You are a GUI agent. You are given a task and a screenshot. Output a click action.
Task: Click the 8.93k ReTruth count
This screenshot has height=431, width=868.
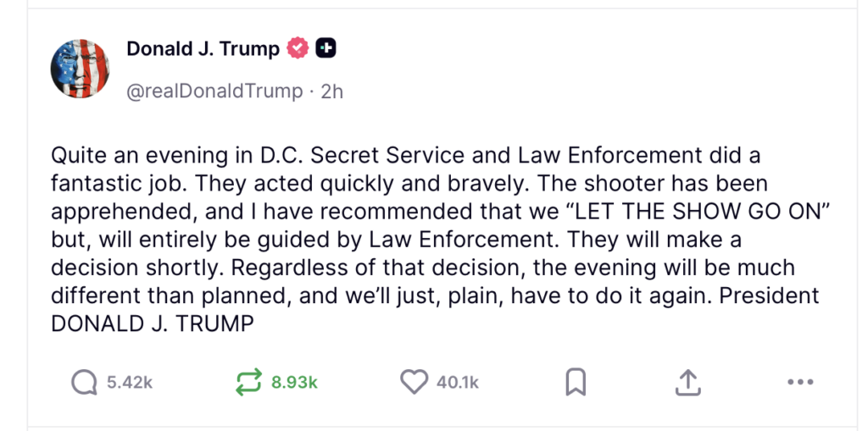pos(294,383)
